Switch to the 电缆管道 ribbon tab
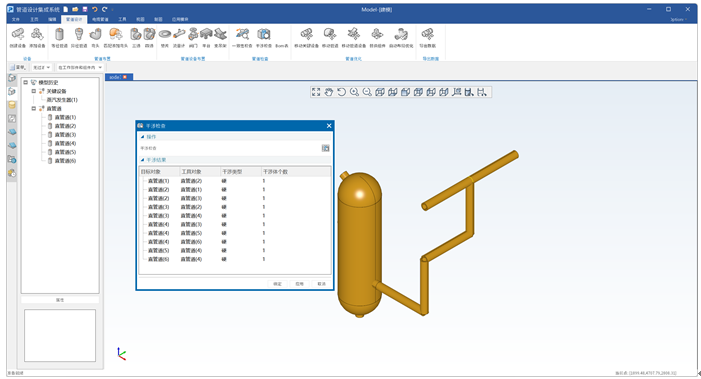 [x=100, y=19]
